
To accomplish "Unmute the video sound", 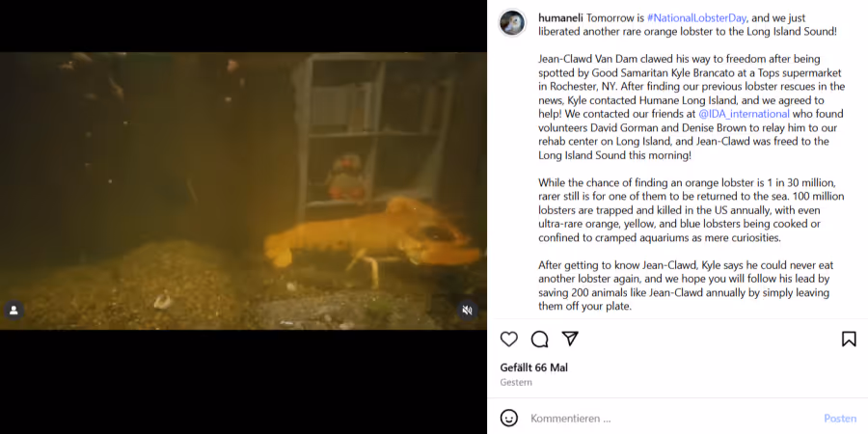I will (467, 310).
